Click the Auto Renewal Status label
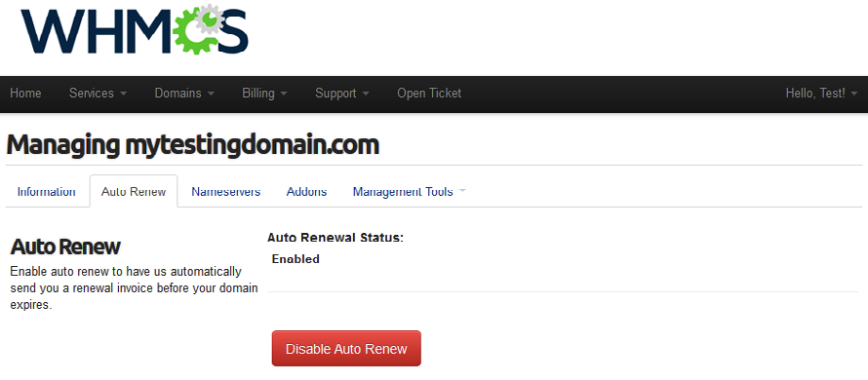 (335, 238)
